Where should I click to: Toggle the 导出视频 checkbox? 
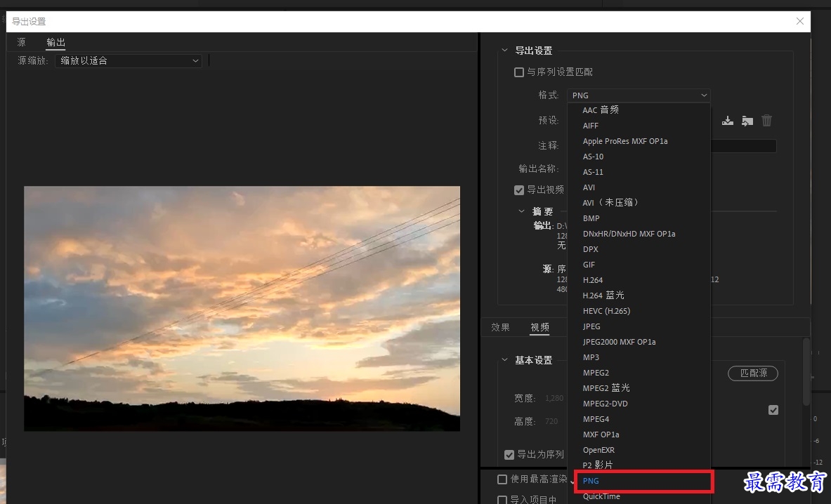519,190
